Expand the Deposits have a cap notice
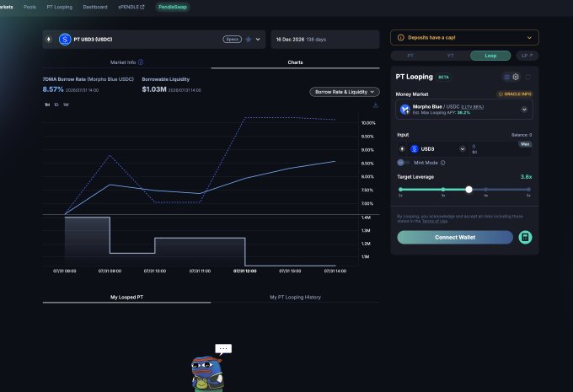Screen dimensions: 573x392 (529, 38)
